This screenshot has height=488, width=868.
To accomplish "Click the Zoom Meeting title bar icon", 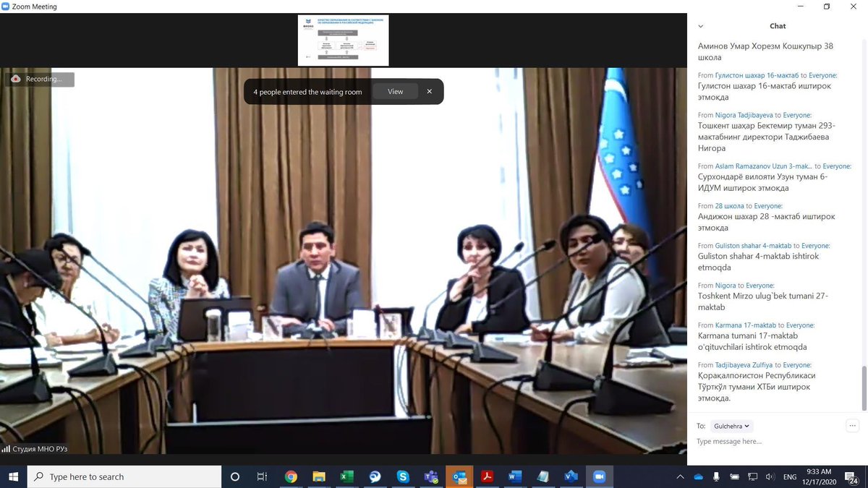I will pyautogui.click(x=6, y=7).
